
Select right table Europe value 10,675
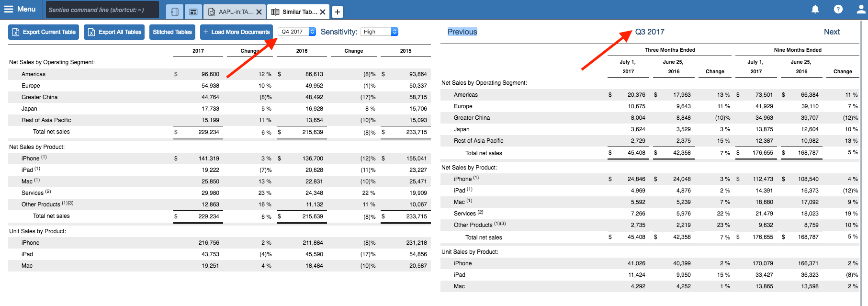click(636, 106)
